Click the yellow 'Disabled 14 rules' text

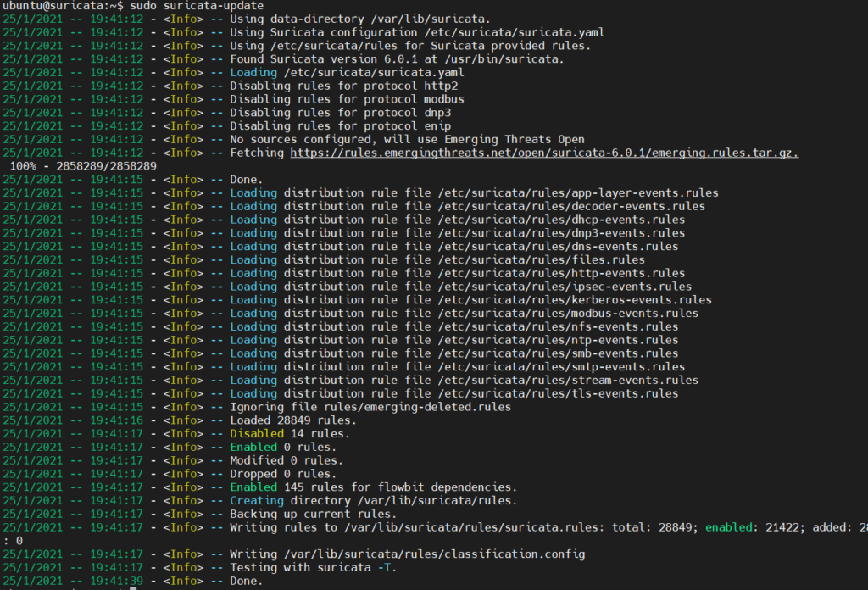290,433
